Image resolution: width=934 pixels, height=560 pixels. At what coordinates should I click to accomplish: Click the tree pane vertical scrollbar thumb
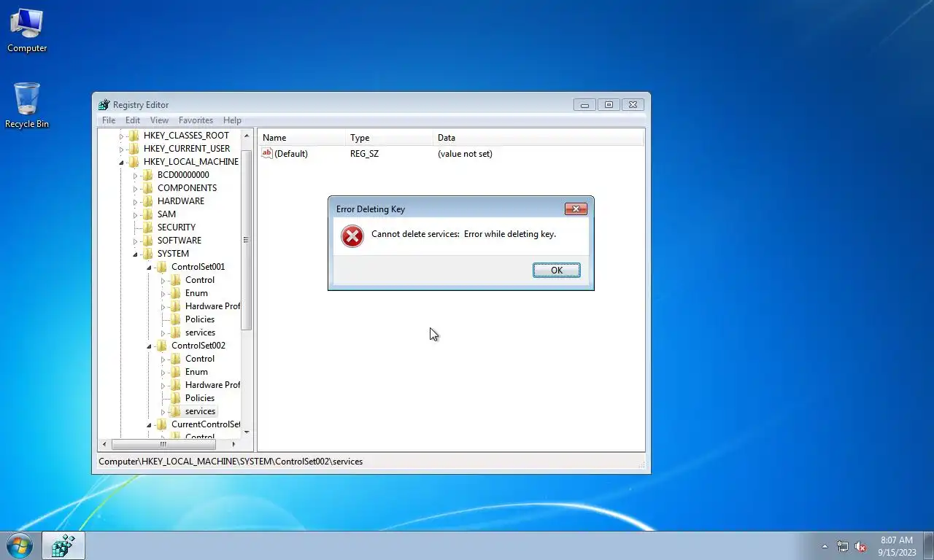click(246, 240)
